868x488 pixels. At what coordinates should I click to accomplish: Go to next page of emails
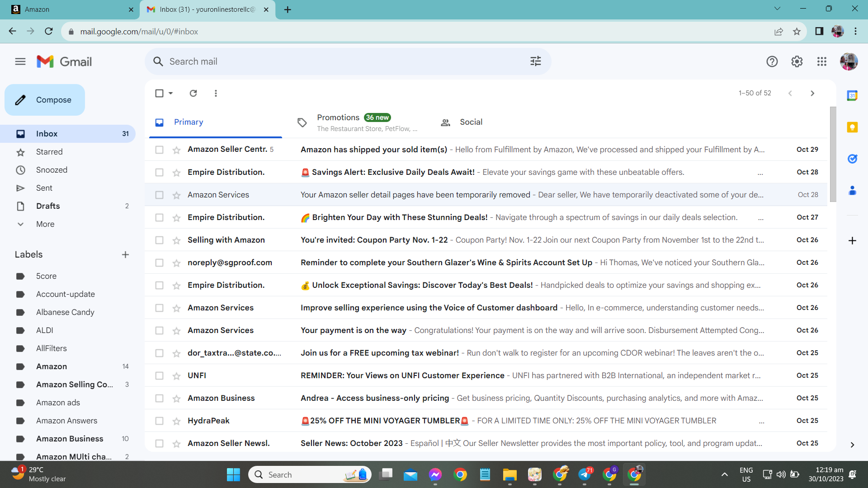(x=812, y=93)
